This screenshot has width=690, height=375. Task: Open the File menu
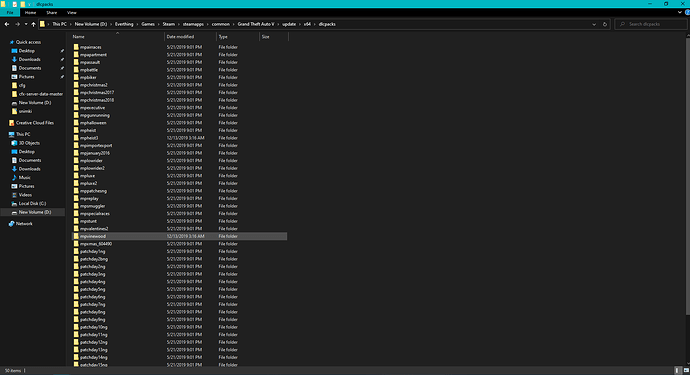pos(10,12)
